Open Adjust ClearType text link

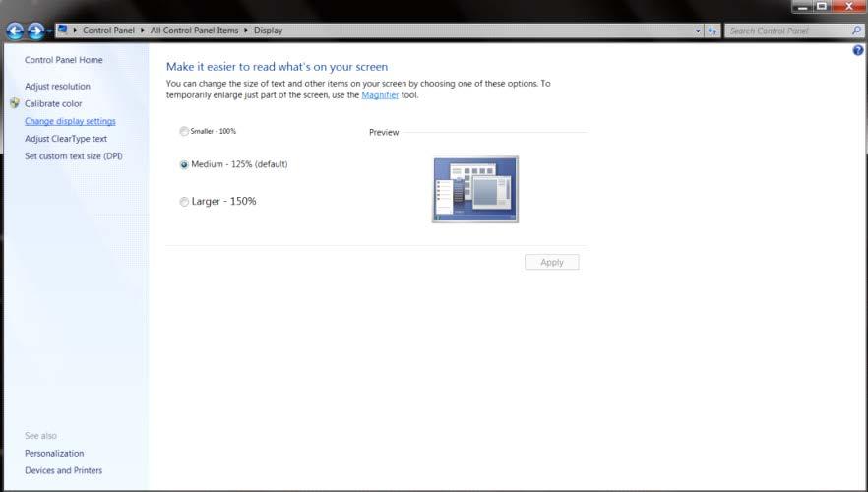pyautogui.click(x=66, y=139)
